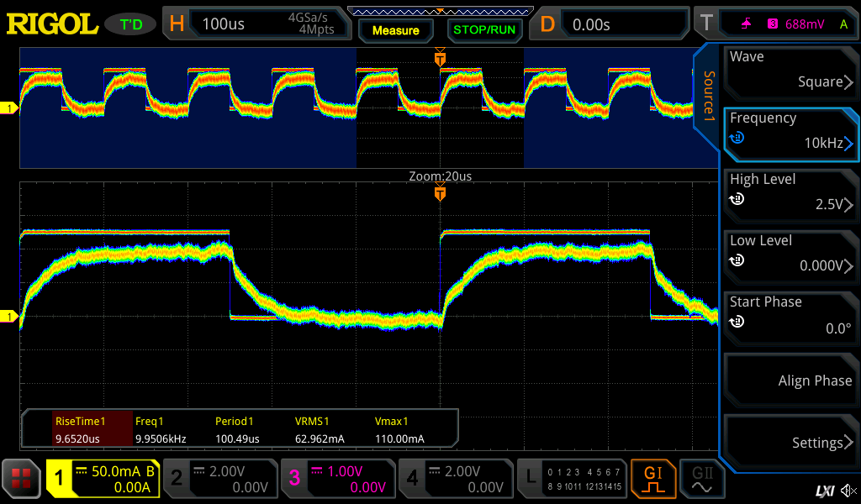Adjust the High Level 2.5V value
This screenshot has width=861, height=504.
tap(790, 193)
